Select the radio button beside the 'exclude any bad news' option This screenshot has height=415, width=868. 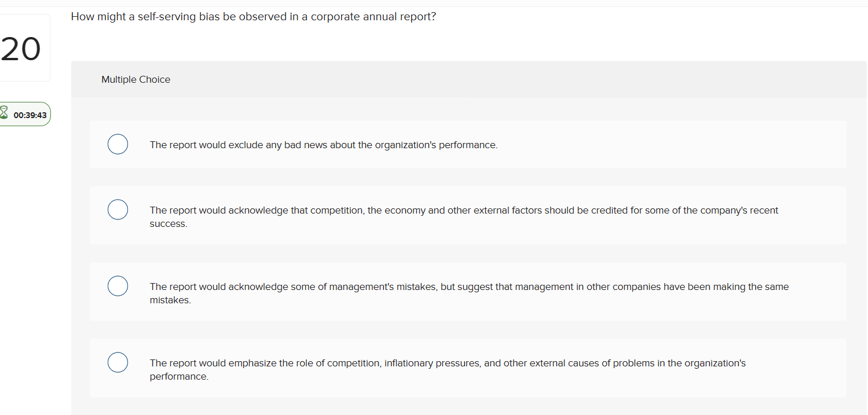[118, 144]
